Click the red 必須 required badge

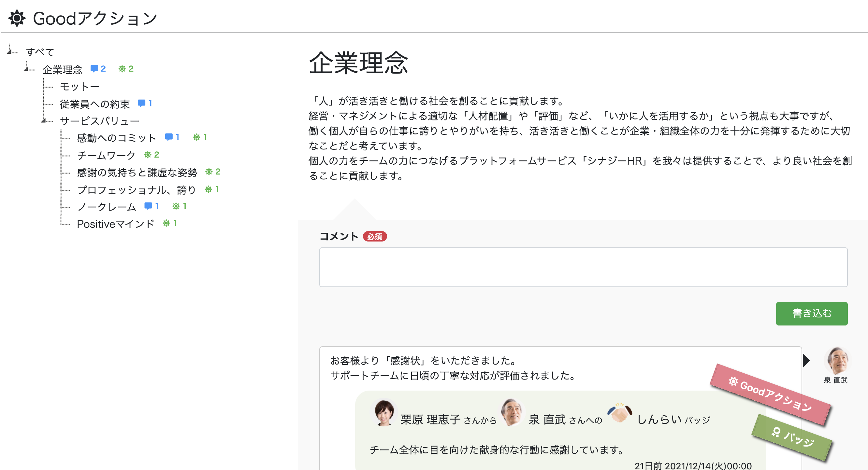375,237
